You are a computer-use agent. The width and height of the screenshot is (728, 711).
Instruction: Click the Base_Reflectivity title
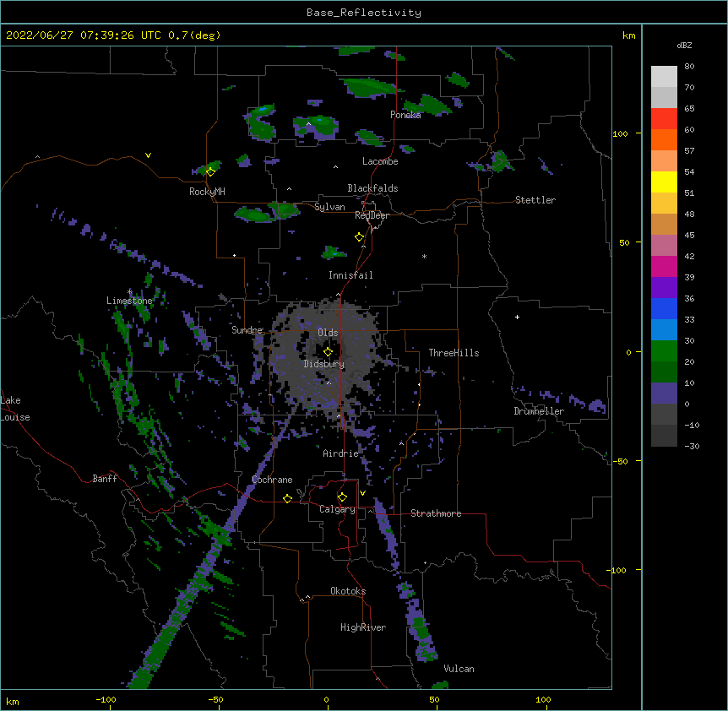[364, 13]
